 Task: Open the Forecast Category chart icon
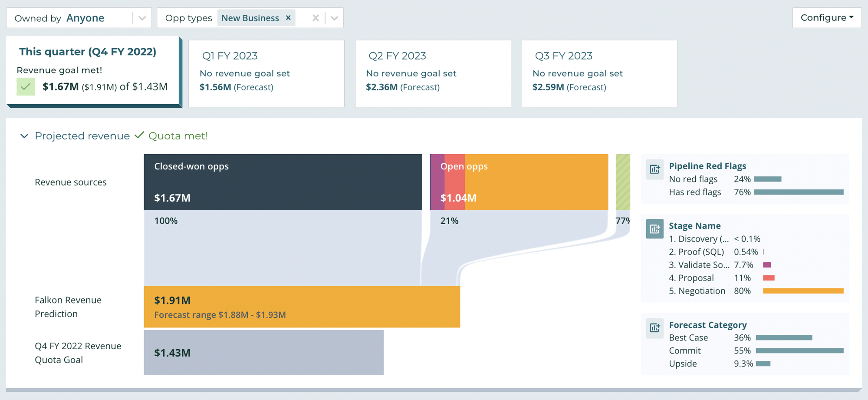(654, 328)
